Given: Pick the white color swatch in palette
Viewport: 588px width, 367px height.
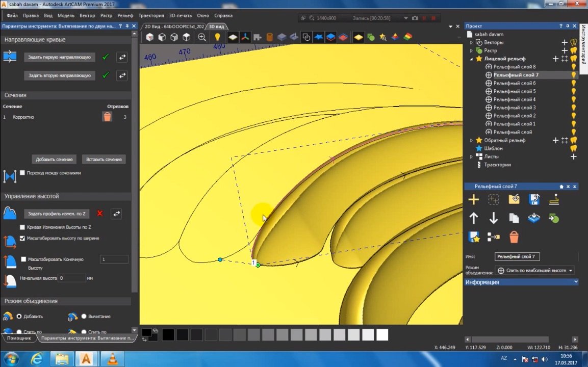Looking at the screenshot, I should click(382, 335).
